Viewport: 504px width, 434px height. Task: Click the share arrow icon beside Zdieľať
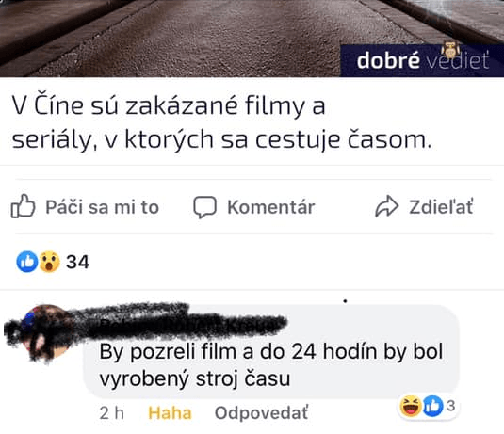[x=386, y=206]
